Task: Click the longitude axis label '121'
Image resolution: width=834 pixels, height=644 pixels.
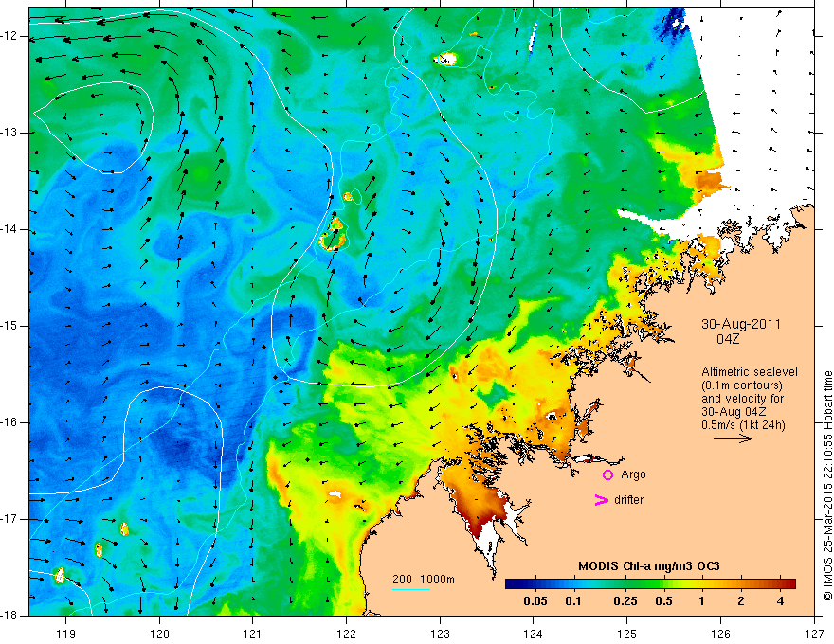Action: click(253, 634)
